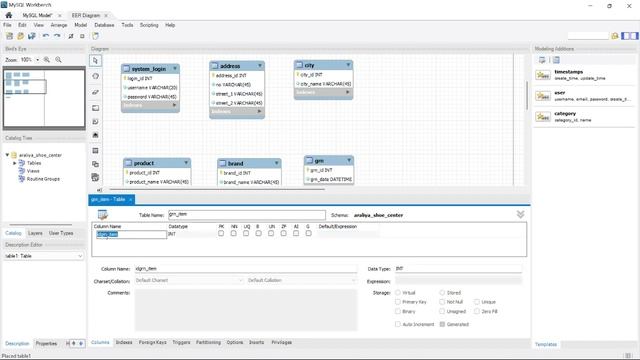Click the table editor icon beside Table Name

[x=102, y=214]
